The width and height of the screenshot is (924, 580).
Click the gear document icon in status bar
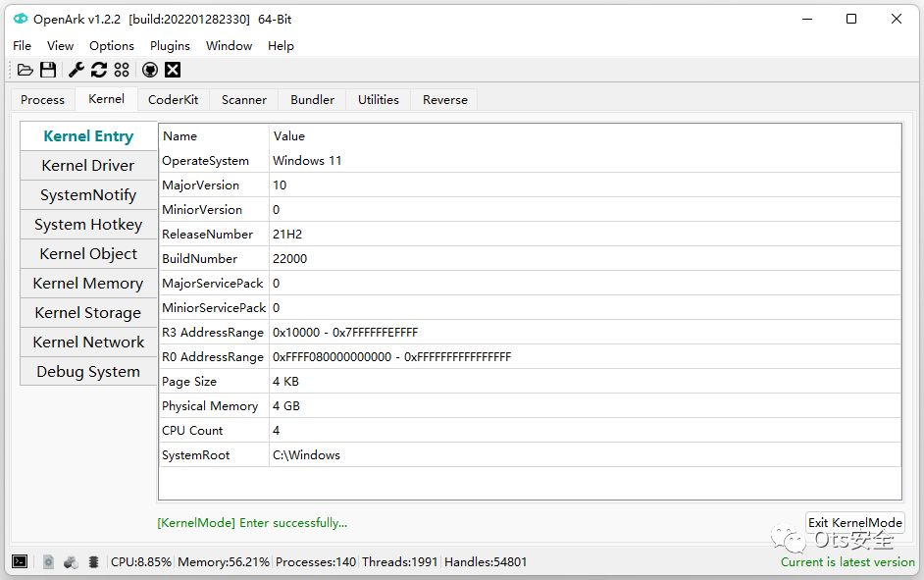[x=48, y=561]
